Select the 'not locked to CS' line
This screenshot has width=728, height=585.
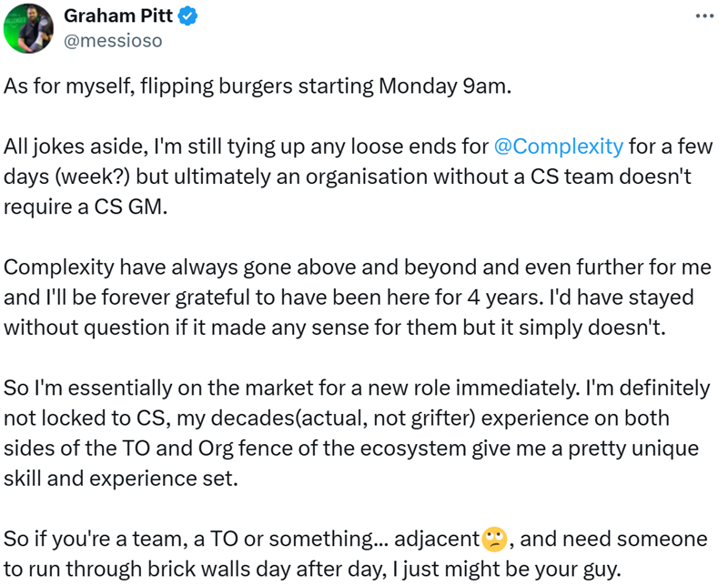coord(337,419)
